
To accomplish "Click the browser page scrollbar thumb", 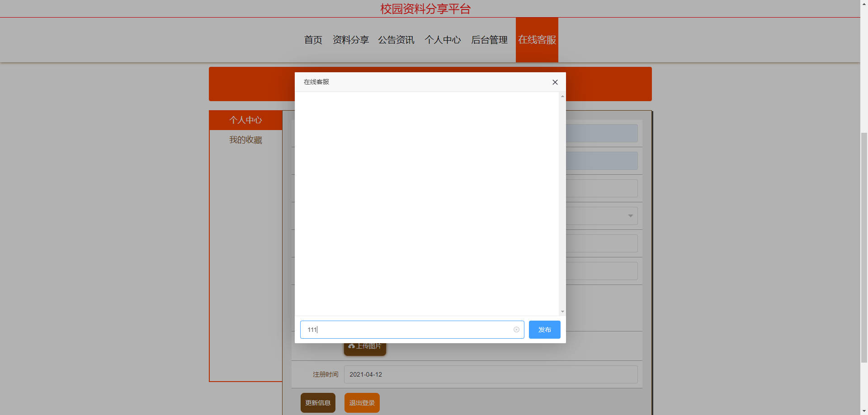I will 864,247.
